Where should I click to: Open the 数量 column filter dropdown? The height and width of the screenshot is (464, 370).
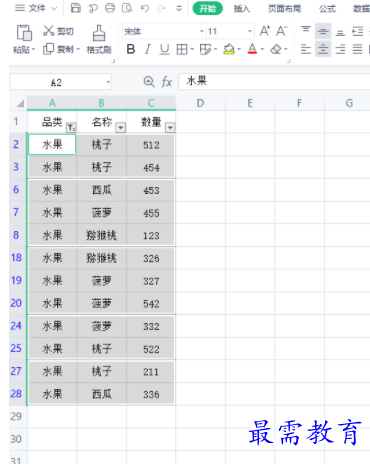170,127
